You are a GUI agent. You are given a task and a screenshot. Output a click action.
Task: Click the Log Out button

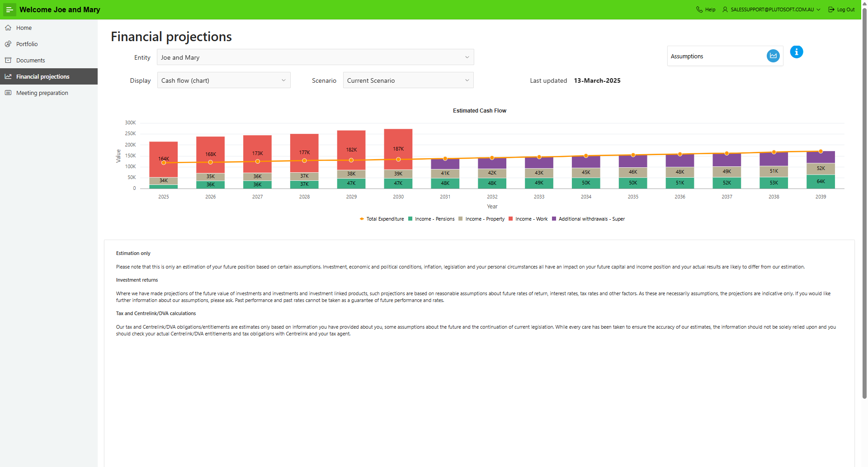[841, 9]
